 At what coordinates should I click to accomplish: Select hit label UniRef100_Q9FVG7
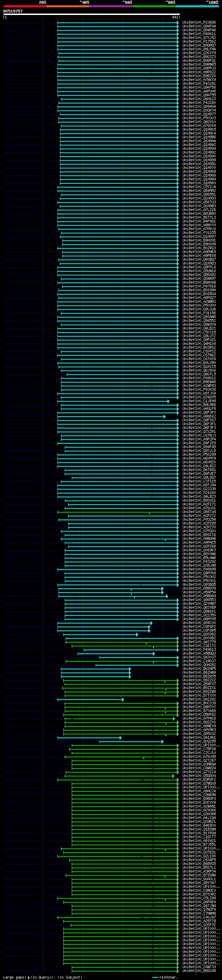click(x=199, y=420)
